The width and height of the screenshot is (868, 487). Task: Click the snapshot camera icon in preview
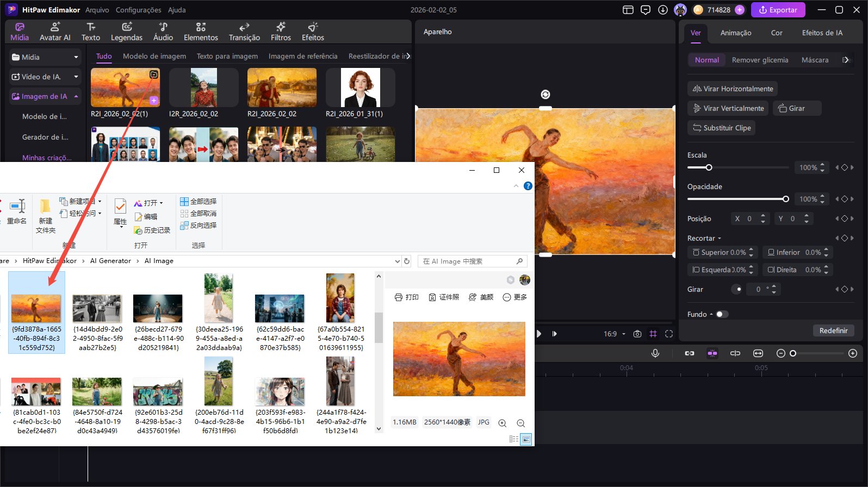[x=637, y=334]
